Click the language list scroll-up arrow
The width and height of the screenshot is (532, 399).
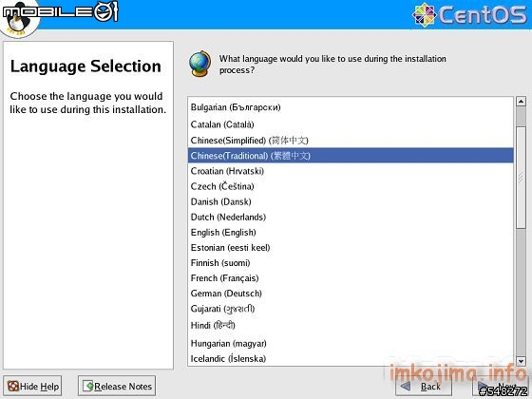click(x=521, y=101)
